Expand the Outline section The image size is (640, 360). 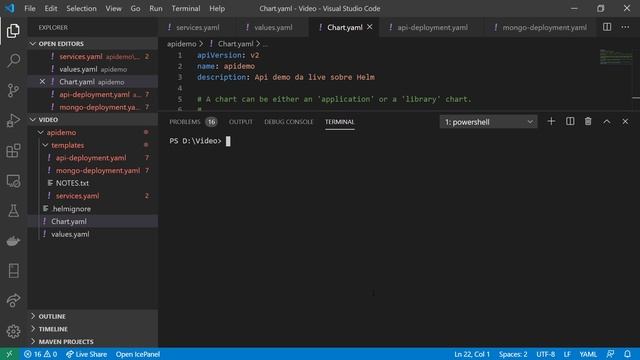(x=93, y=316)
